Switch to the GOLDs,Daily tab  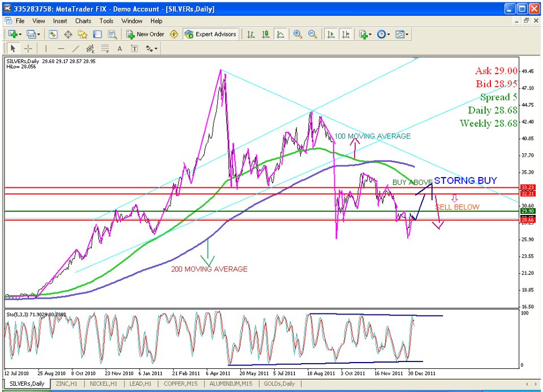coord(275,384)
